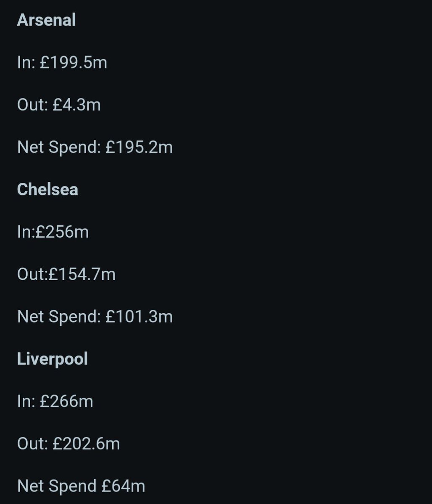Click the £154.7m amount

[82, 274]
